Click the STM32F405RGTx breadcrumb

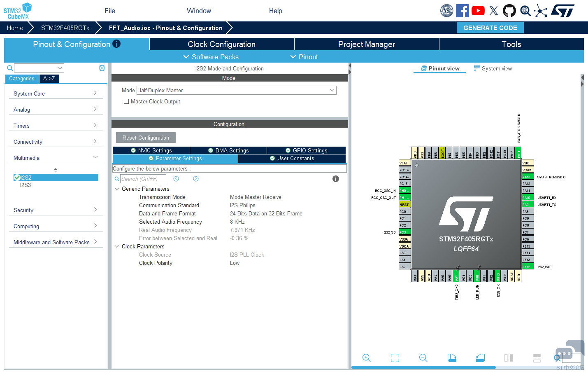coord(65,28)
